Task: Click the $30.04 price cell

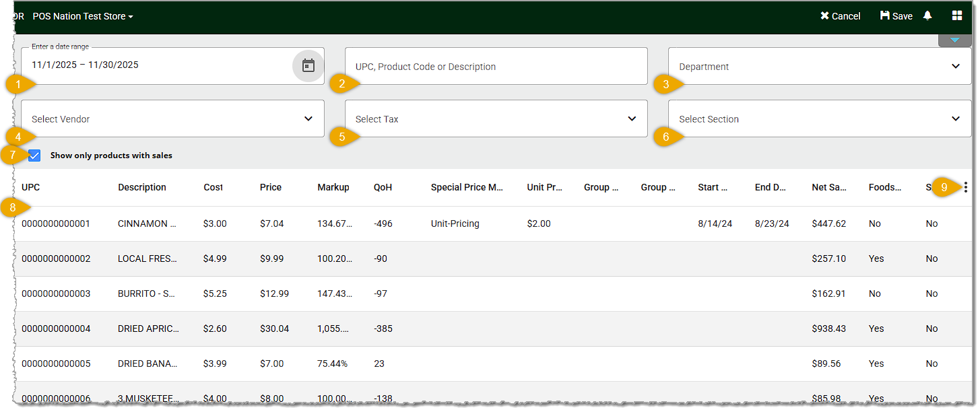Action: click(274, 329)
